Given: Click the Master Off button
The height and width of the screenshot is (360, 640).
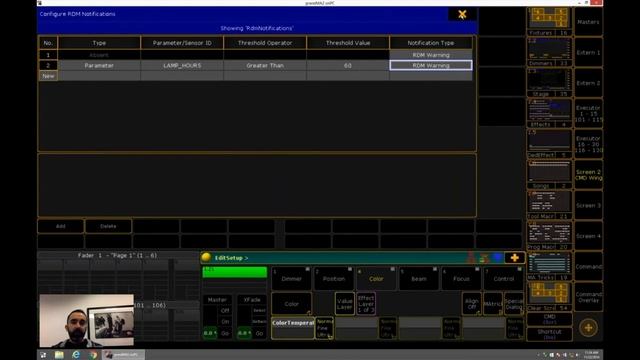Looking at the screenshot, I should [x=225, y=311].
